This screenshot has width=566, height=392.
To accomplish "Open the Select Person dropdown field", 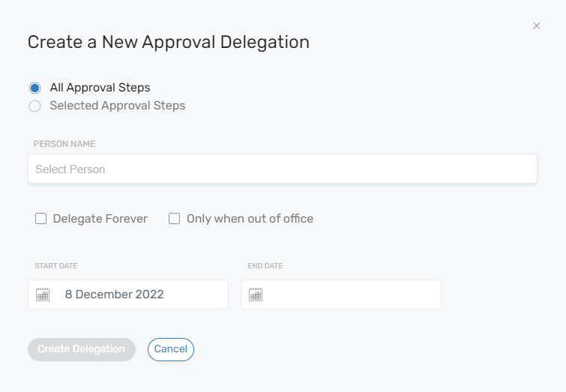I will [282, 169].
